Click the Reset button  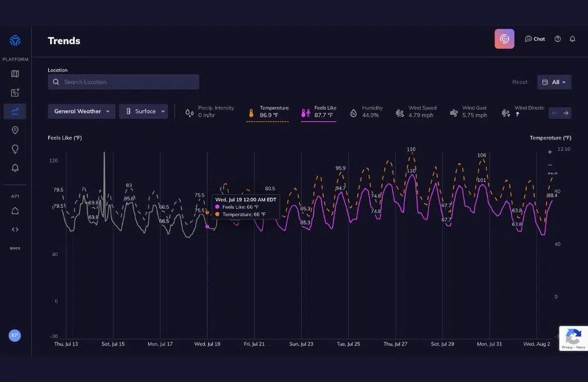tap(520, 82)
